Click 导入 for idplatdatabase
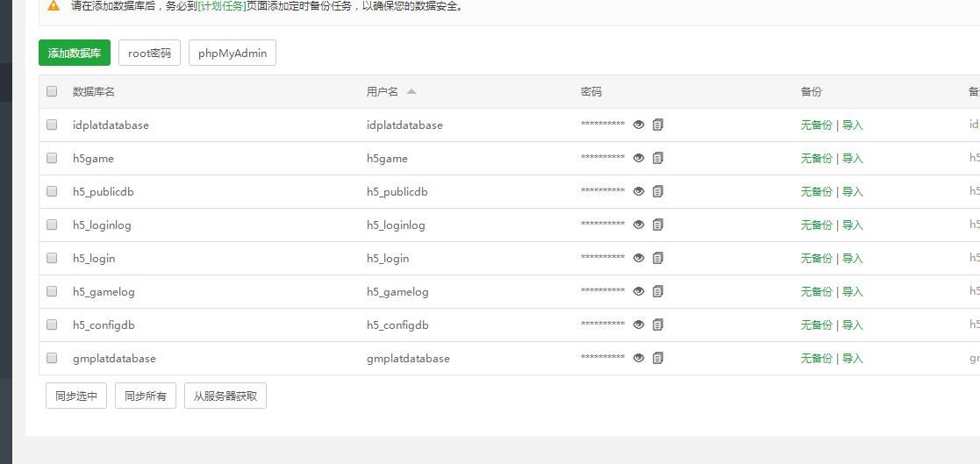Screen dimensions: 980x464 (x=853, y=125)
